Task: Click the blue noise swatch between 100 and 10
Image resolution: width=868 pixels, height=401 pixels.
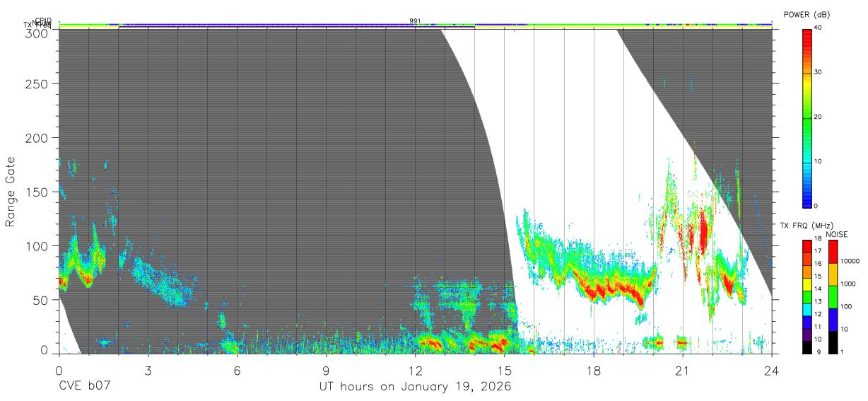Action: point(833,320)
